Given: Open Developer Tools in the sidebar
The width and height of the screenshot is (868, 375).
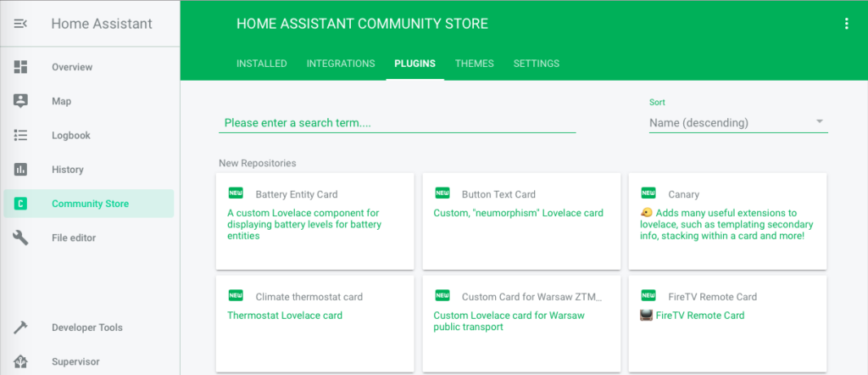Looking at the screenshot, I should (x=88, y=327).
